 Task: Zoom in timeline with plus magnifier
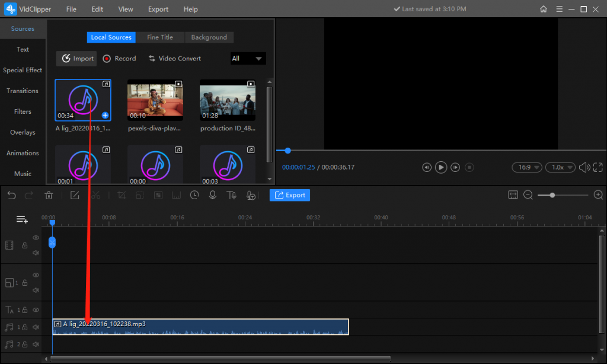point(598,195)
